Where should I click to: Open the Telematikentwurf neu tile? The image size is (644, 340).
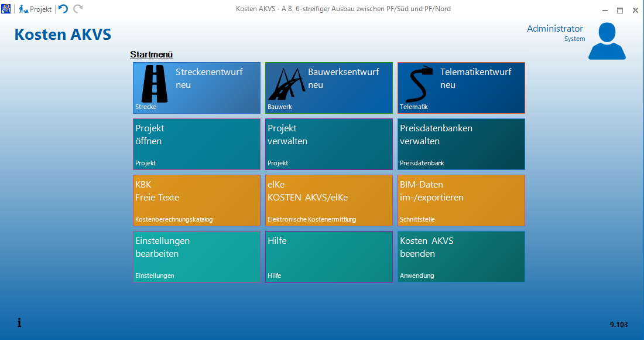461,88
